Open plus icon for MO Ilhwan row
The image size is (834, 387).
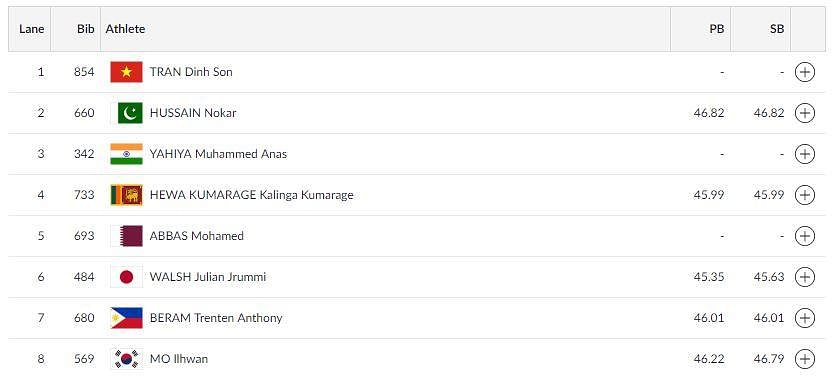[804, 359]
